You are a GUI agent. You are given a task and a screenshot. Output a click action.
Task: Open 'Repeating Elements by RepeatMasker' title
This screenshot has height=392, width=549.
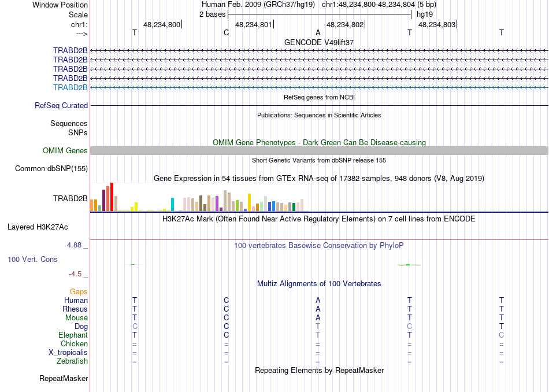click(x=319, y=371)
